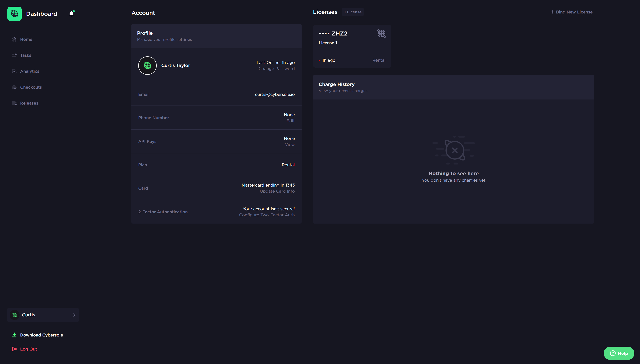
Task: Configure Two-Factor Auth
Action: coord(267,215)
